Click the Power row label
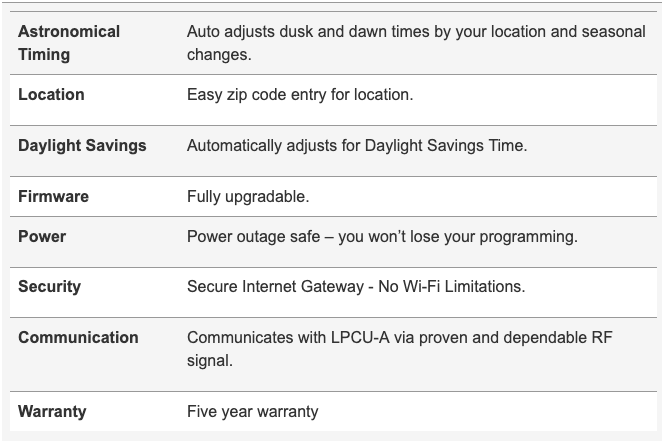Screen dimensions: 662x441 tap(42, 237)
